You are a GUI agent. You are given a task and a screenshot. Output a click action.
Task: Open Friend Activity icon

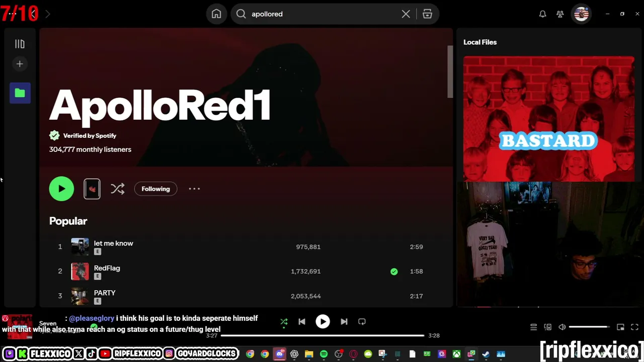pos(560,14)
